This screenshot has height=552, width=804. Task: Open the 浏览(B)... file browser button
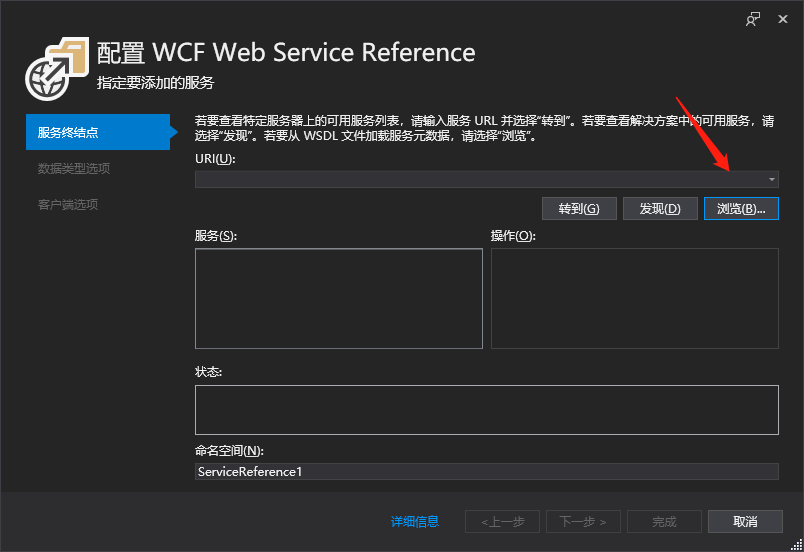point(741,209)
